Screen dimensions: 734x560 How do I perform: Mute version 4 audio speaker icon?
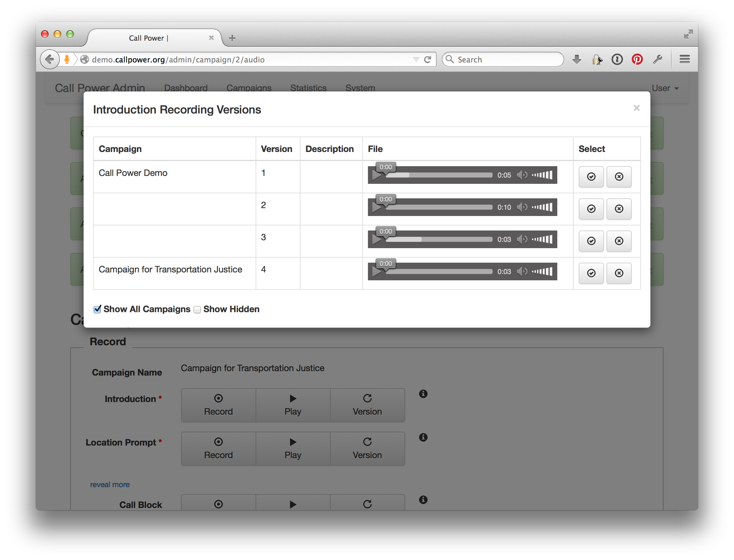pos(522,272)
